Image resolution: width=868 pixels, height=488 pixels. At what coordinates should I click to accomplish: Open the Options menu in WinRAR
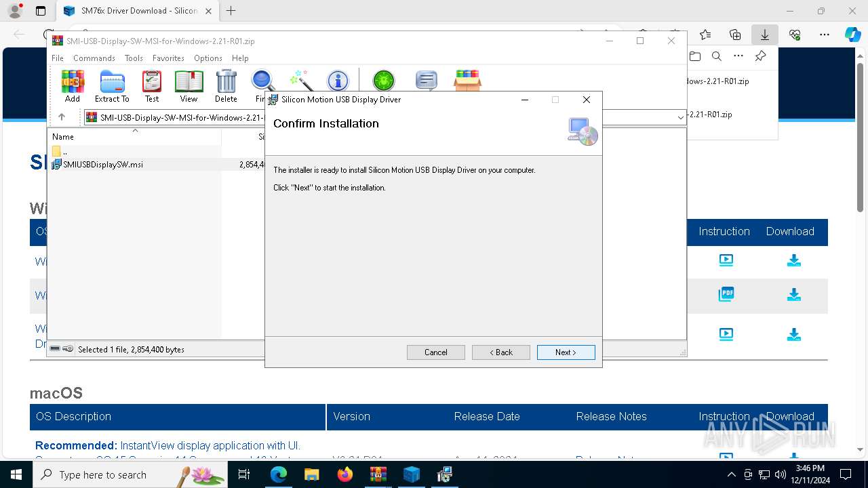pos(208,58)
